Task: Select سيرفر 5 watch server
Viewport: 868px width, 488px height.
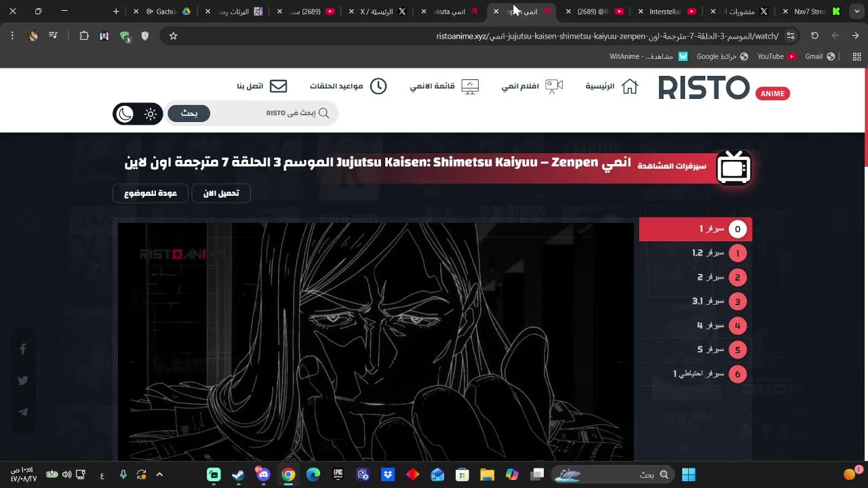Action: (x=695, y=350)
